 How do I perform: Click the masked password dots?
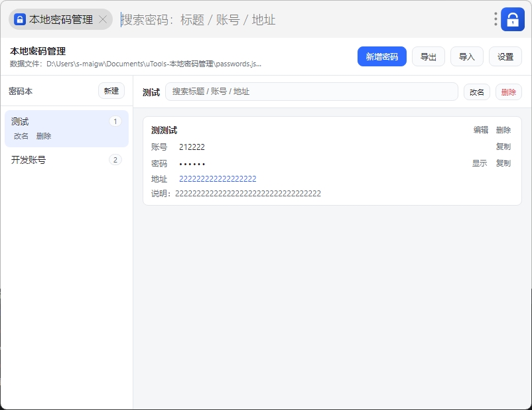point(192,164)
